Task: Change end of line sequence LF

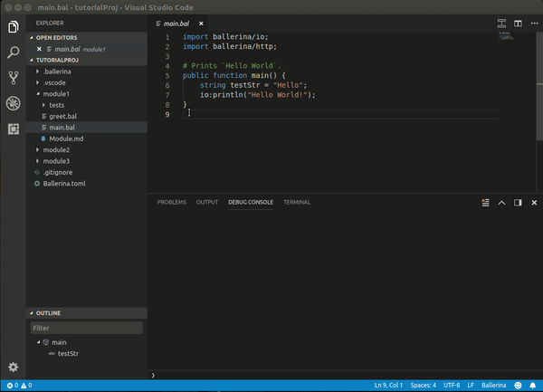Action: click(x=471, y=385)
